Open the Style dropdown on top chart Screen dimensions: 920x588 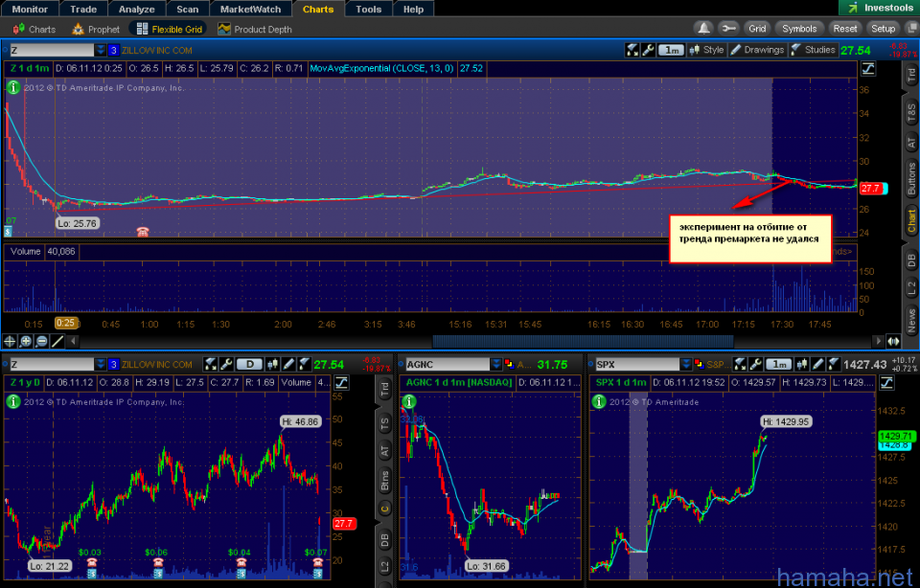pyautogui.click(x=707, y=50)
